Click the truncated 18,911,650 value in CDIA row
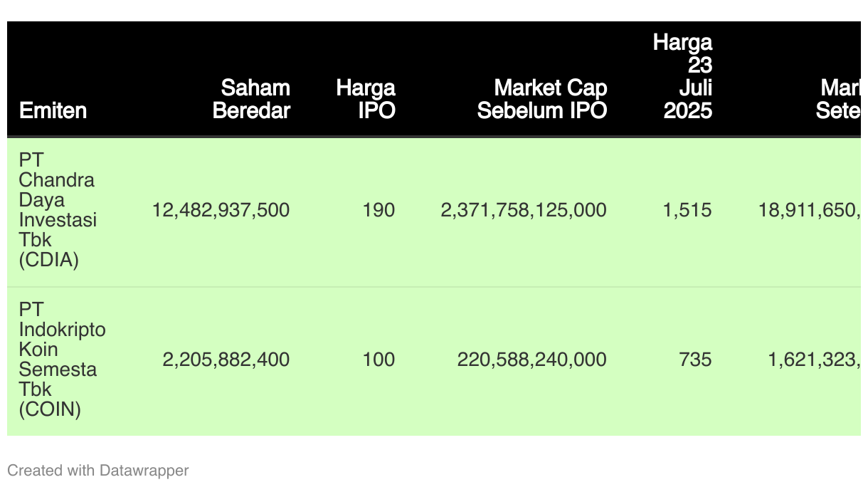Viewport: 868px width, 487px height. pos(810,210)
